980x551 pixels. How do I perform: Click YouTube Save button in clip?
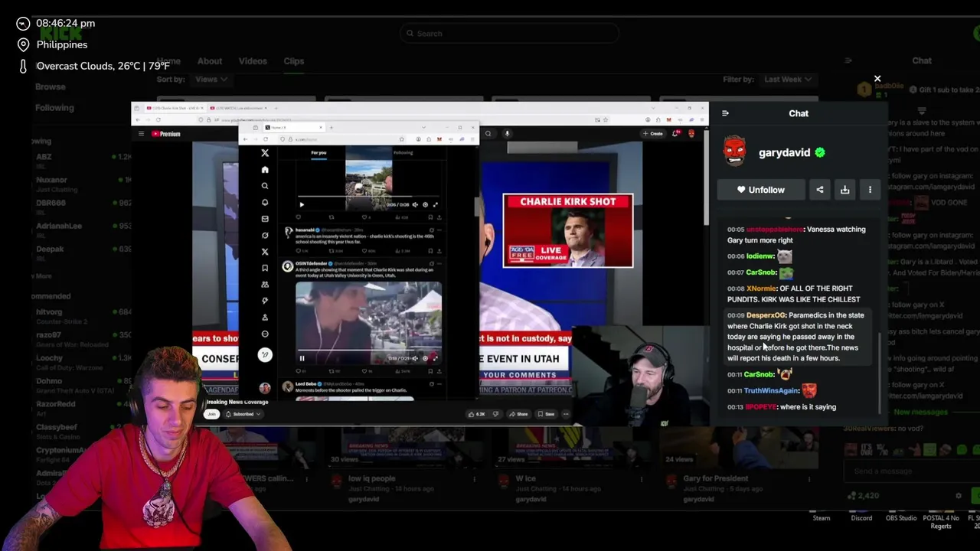pos(546,414)
